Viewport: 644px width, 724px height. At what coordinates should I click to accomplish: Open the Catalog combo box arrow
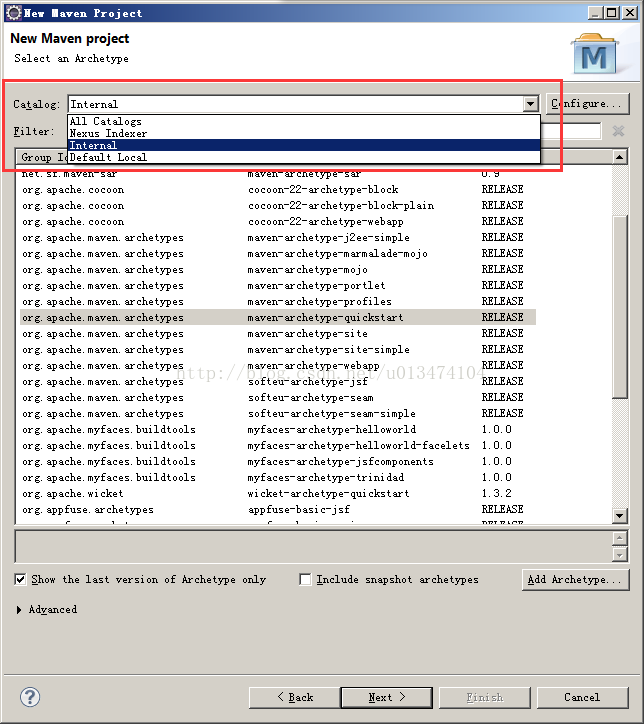click(x=530, y=104)
